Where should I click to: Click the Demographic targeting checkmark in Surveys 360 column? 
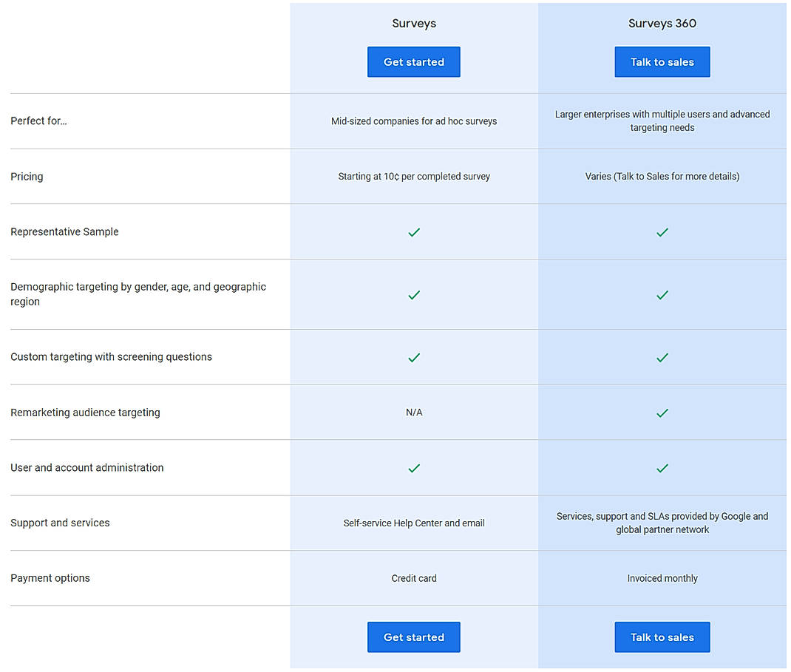point(662,295)
